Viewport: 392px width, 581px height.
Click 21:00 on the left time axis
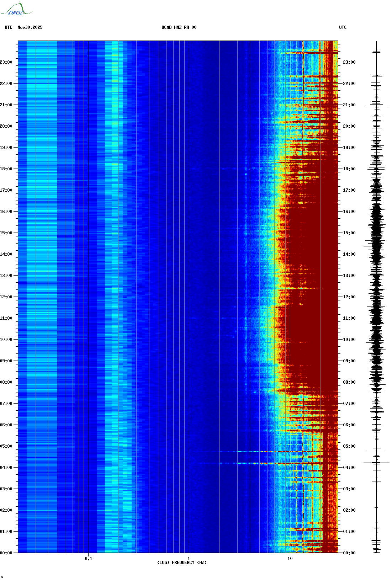(6, 105)
